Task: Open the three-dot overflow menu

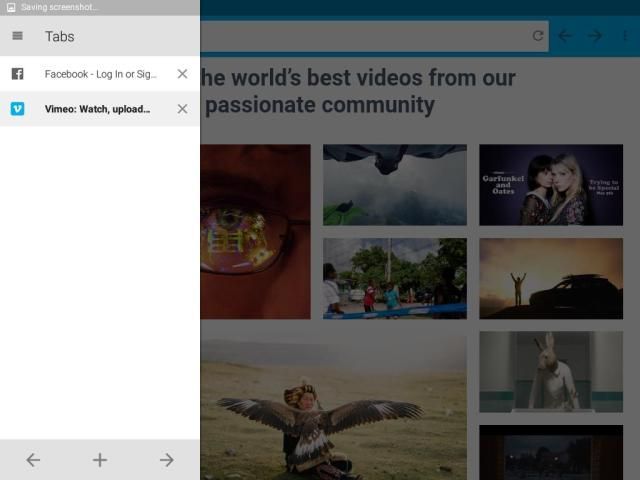Action: pyautogui.click(x=625, y=36)
